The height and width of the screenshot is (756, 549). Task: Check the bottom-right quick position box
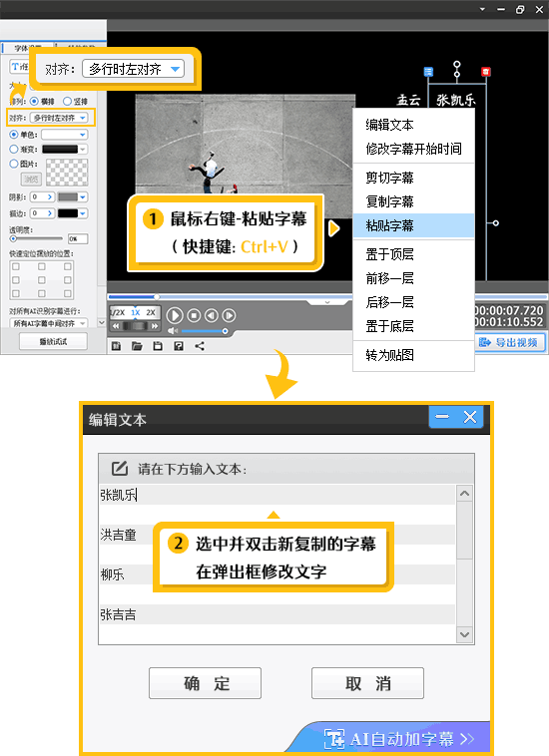68,293
